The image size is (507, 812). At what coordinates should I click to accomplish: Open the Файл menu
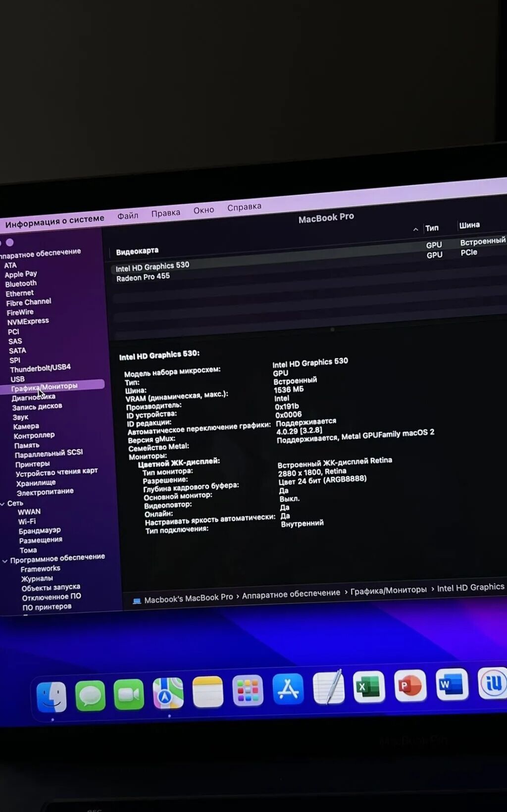click(128, 215)
